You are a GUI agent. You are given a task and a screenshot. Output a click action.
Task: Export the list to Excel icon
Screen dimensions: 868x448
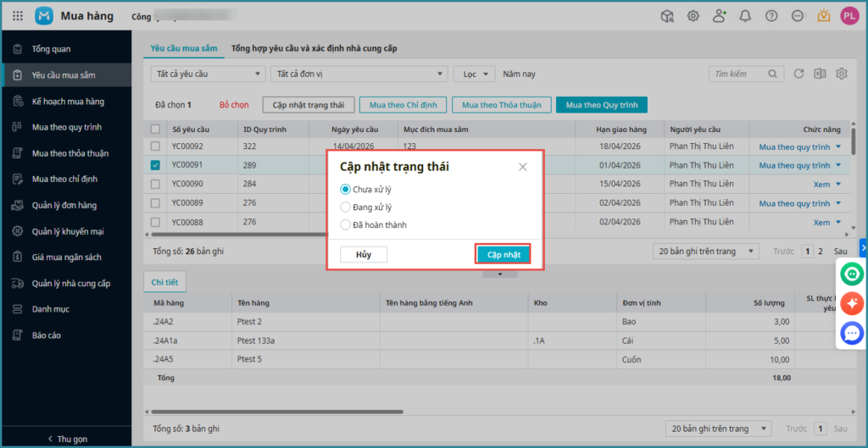coord(820,74)
